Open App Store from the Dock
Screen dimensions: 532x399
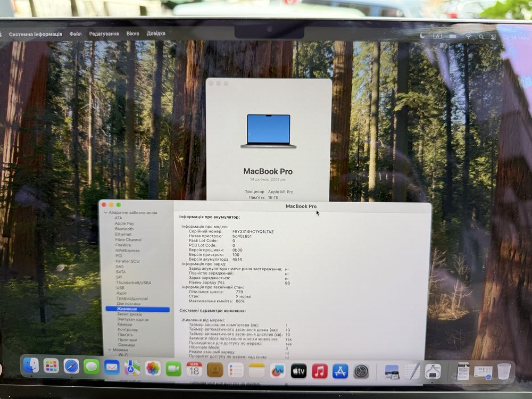pyautogui.click(x=340, y=371)
